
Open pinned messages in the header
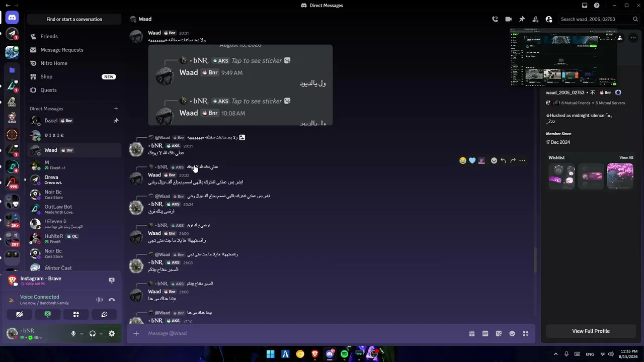pos(522,19)
